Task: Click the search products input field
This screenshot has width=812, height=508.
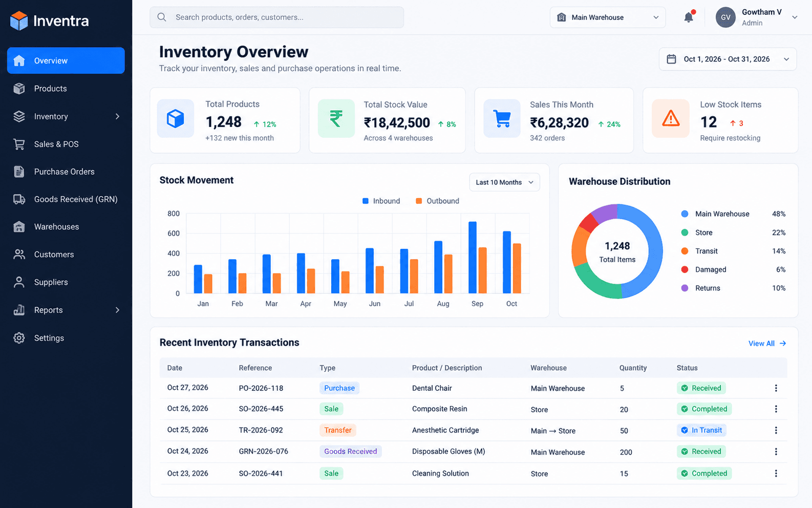Action: pyautogui.click(x=276, y=17)
